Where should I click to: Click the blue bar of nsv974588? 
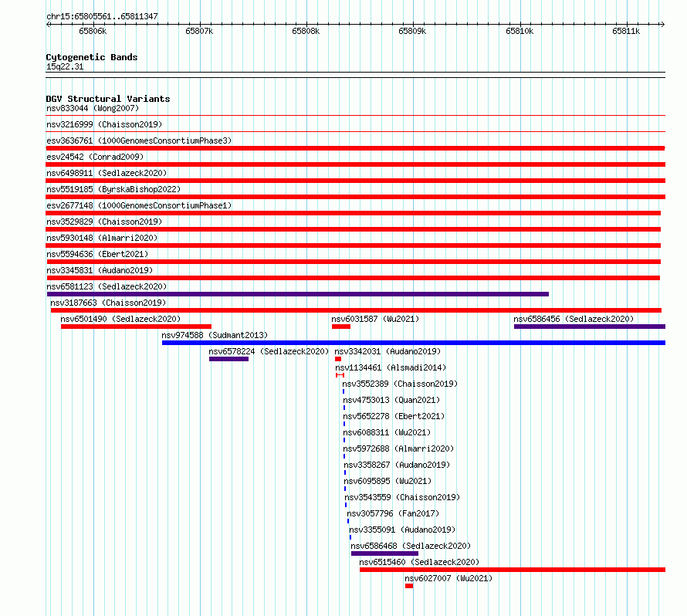(x=414, y=343)
